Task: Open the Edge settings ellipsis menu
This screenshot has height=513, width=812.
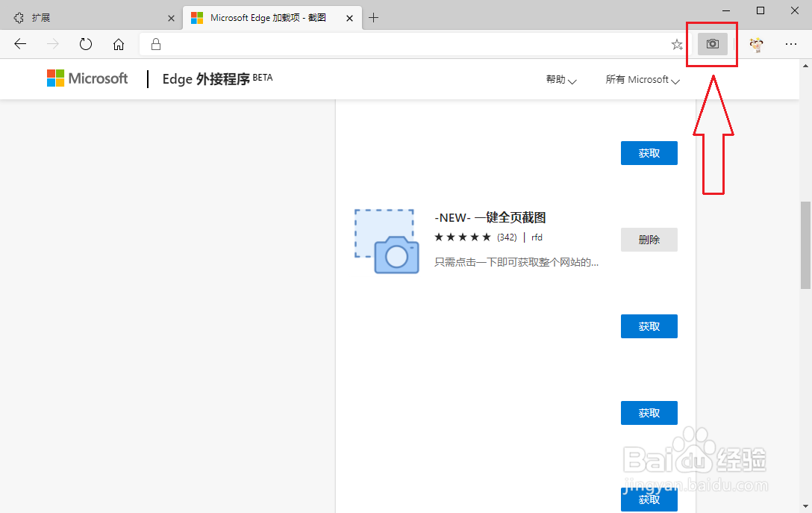Action: click(791, 44)
